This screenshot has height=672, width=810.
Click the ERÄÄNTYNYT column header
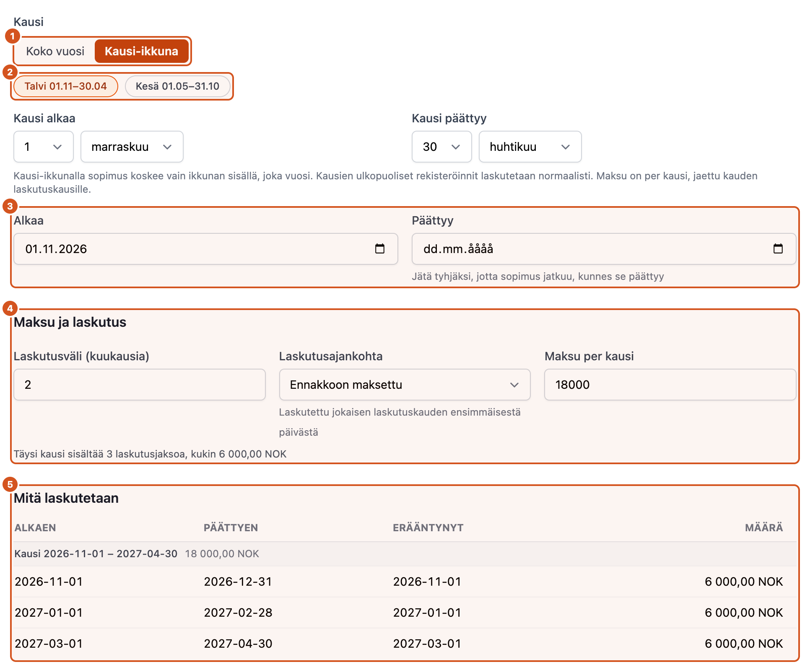pos(428,528)
